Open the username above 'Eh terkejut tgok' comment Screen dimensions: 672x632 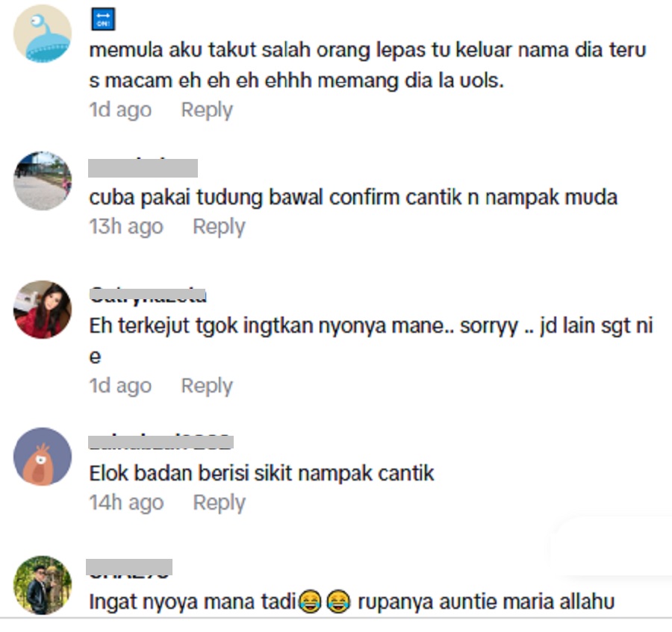pyautogui.click(x=148, y=295)
